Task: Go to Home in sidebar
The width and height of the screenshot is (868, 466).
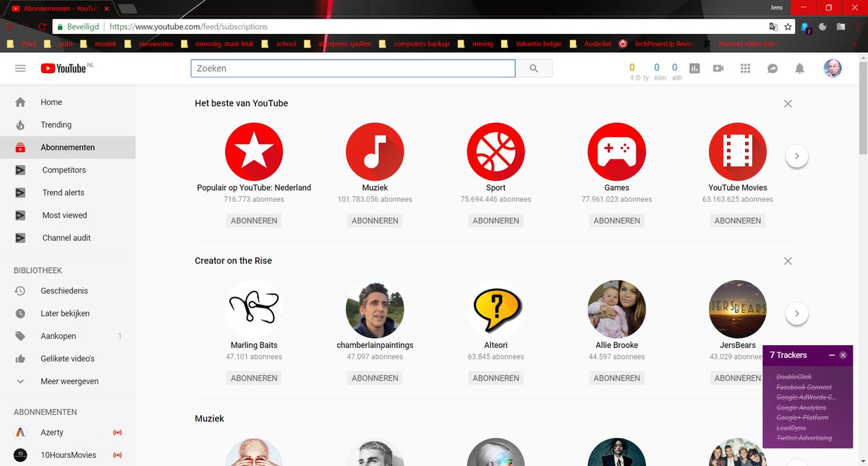Action: [x=67, y=102]
